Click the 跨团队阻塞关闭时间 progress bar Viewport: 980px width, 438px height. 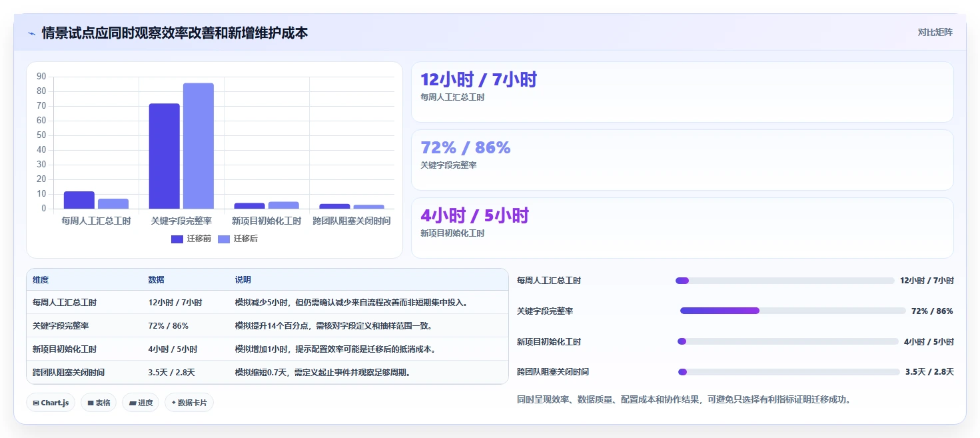click(x=789, y=372)
